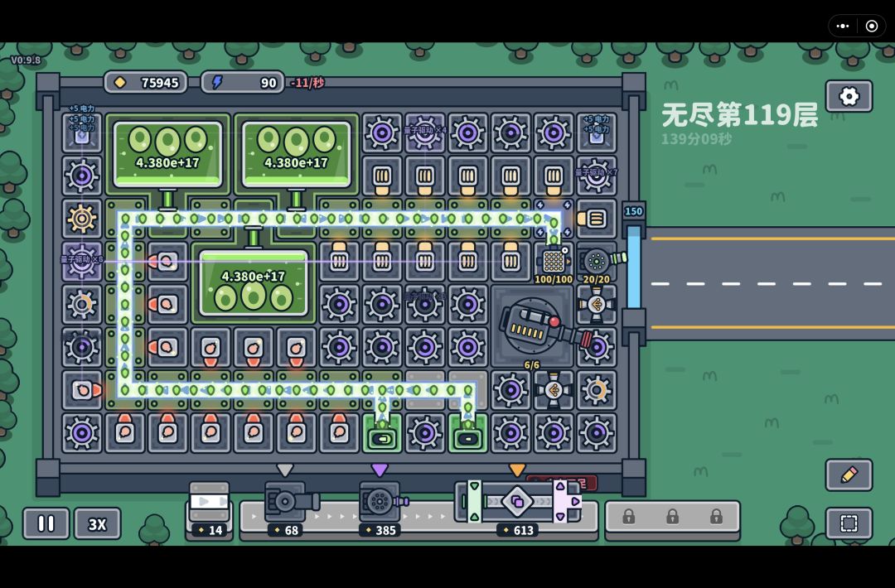Viewport: 895px width, 588px height.
Task: Click the 量子驱动 ×7 gear tile
Action: [597, 176]
